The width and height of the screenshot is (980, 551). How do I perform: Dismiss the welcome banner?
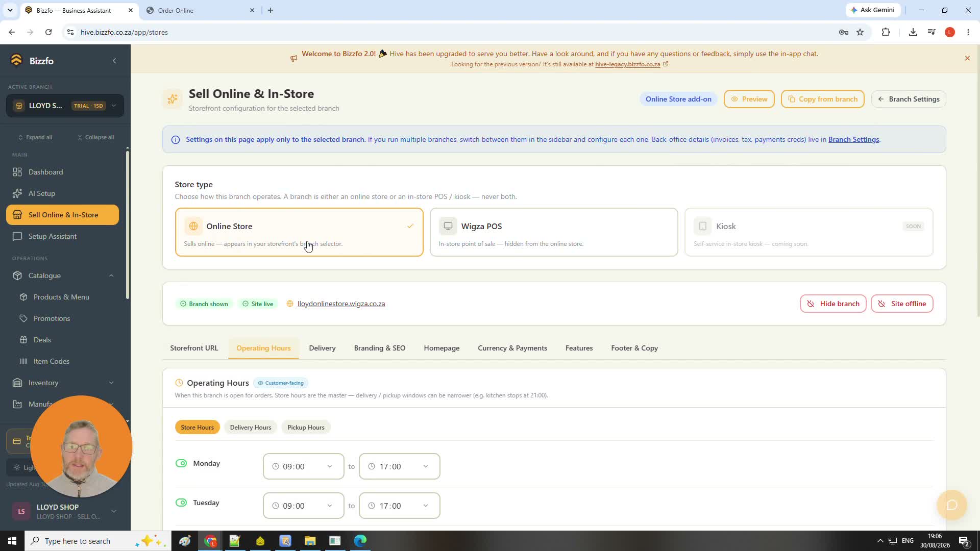(x=967, y=58)
